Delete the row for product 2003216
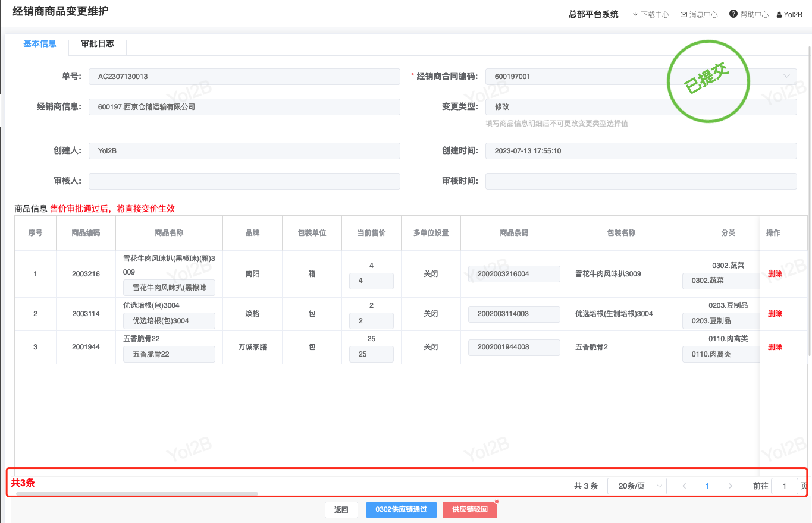This screenshot has width=812, height=523. pos(775,274)
